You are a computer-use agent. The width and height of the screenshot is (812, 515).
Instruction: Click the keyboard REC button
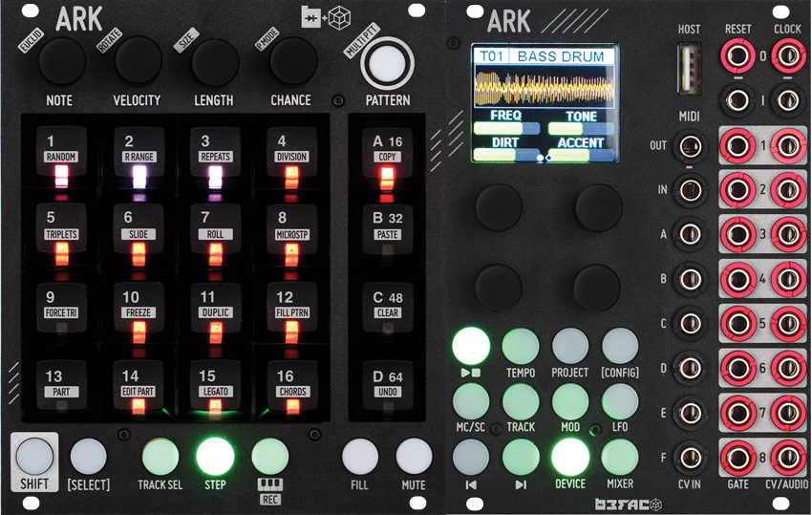coord(269,457)
